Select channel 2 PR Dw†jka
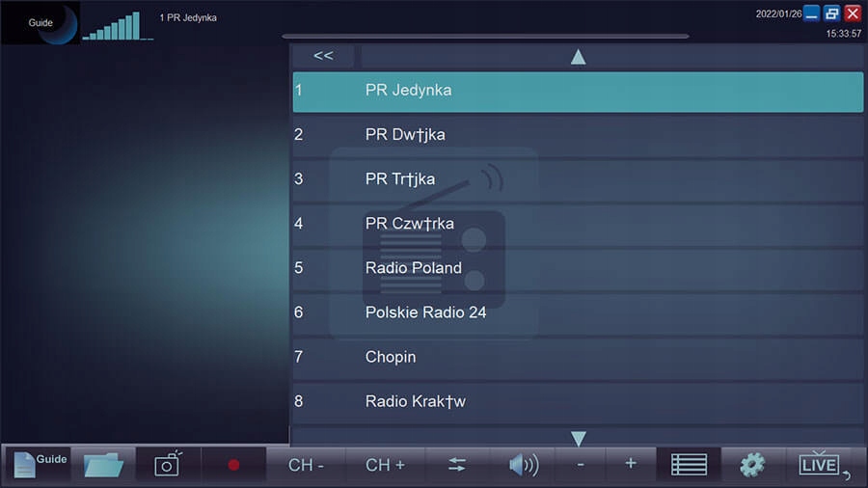 tap(578, 135)
